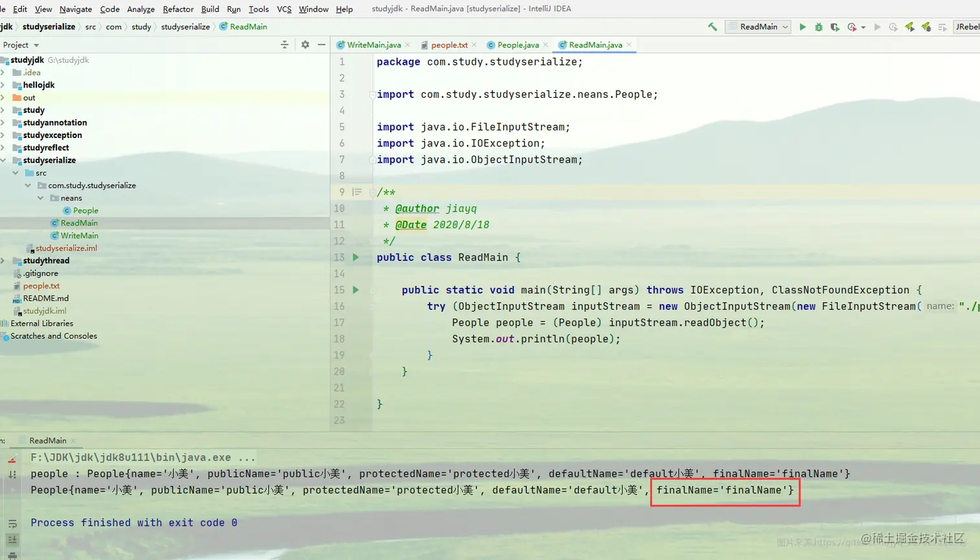
Task: Close the ReadMain run console tab
Action: coord(73,441)
